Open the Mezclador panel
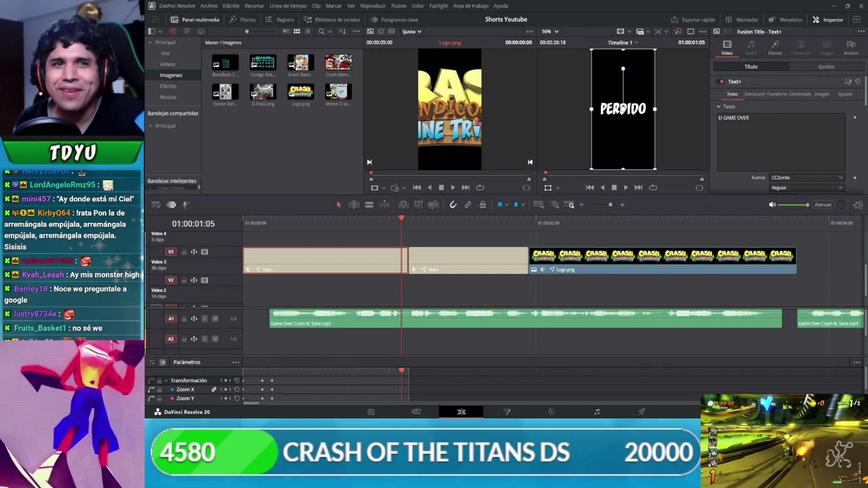Viewport: 868px width, 488px height. click(x=742, y=20)
